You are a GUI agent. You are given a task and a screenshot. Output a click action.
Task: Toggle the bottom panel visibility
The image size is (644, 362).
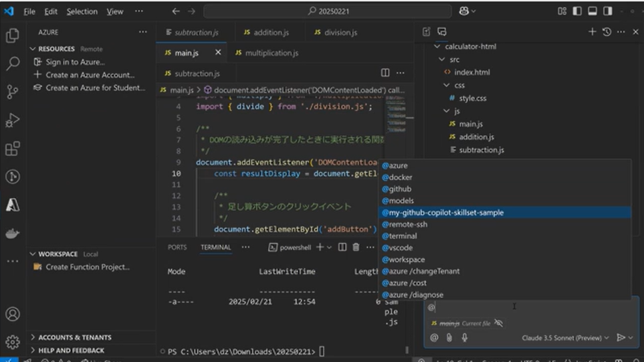[593, 11]
